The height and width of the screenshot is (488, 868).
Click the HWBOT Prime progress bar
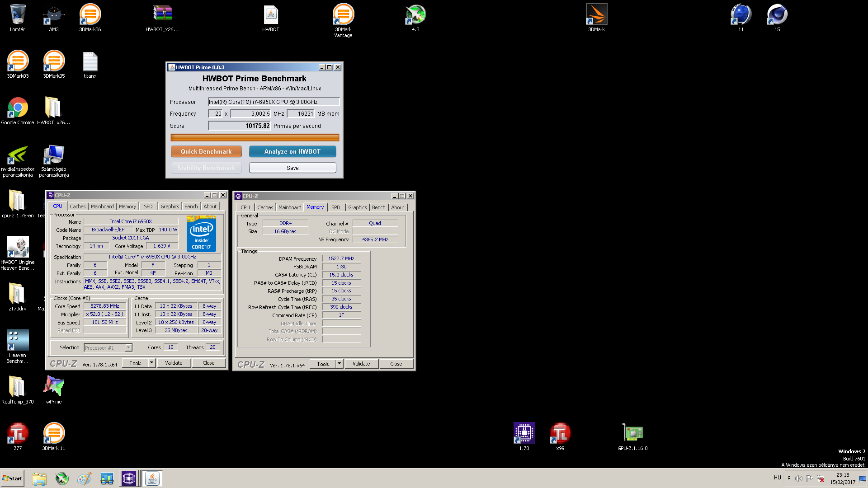click(255, 137)
